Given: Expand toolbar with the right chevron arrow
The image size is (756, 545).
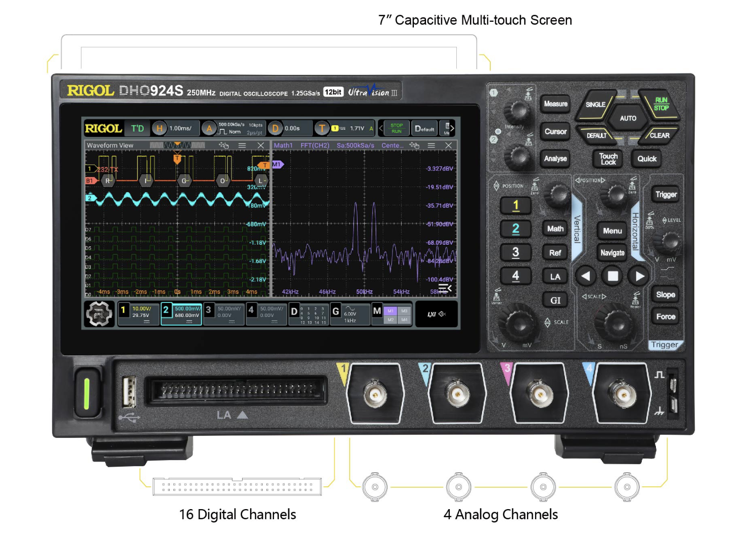Looking at the screenshot, I should [452, 128].
